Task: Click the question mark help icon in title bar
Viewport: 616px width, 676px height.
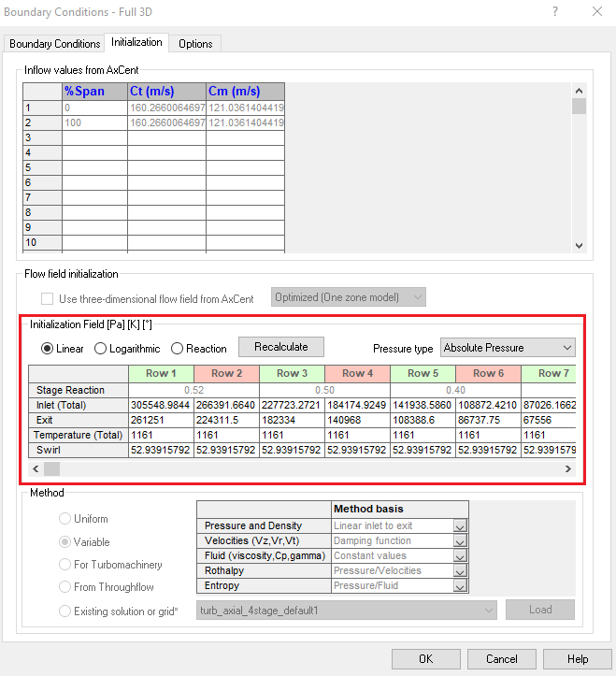Action: click(555, 11)
